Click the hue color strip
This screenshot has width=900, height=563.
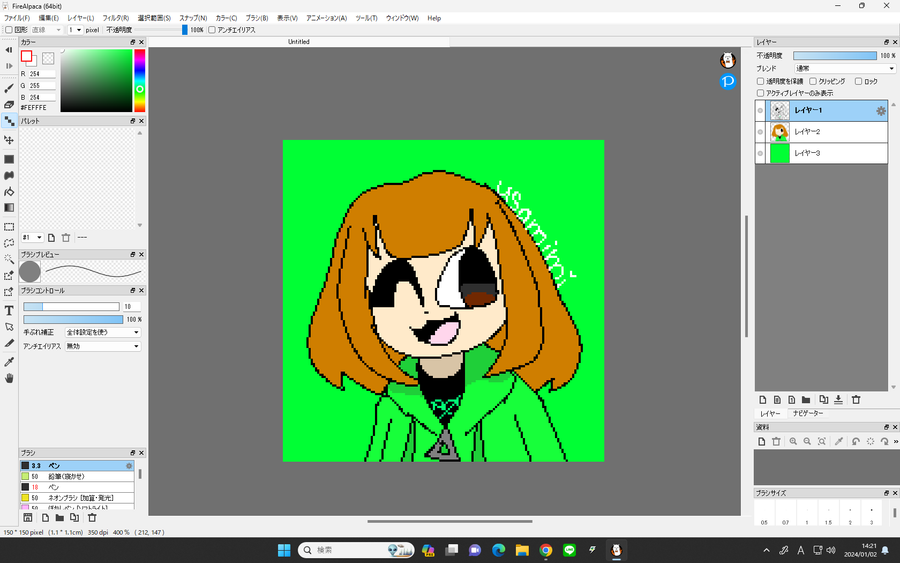(x=139, y=80)
